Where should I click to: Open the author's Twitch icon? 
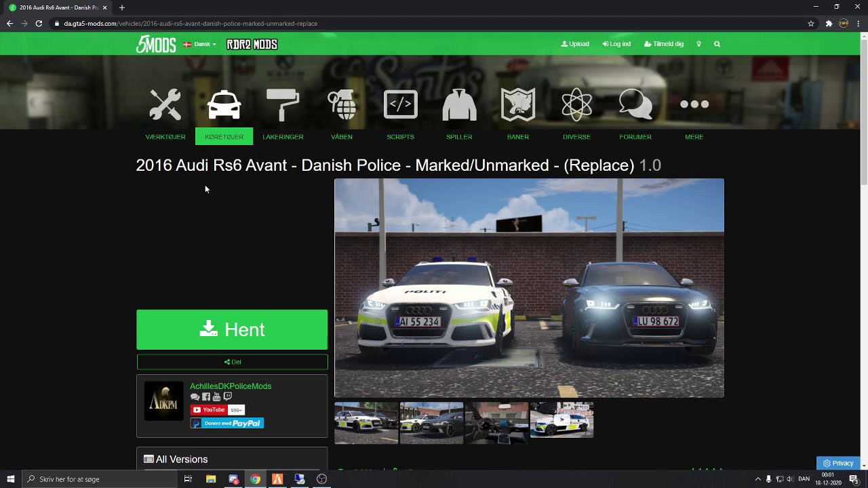(227, 397)
